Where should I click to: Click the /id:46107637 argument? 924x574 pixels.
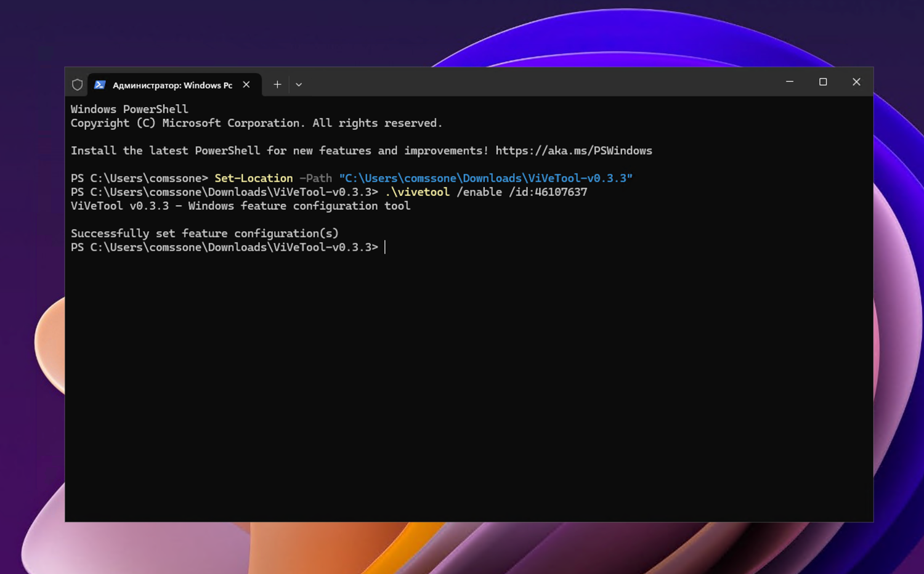(548, 192)
